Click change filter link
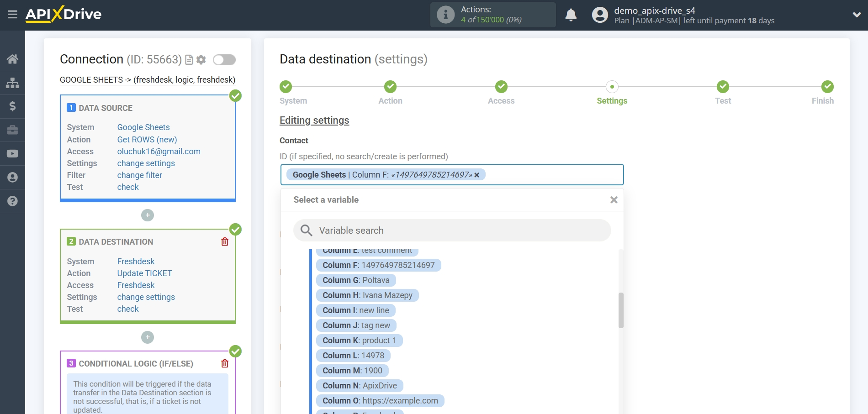The width and height of the screenshot is (868, 414). pos(140,175)
